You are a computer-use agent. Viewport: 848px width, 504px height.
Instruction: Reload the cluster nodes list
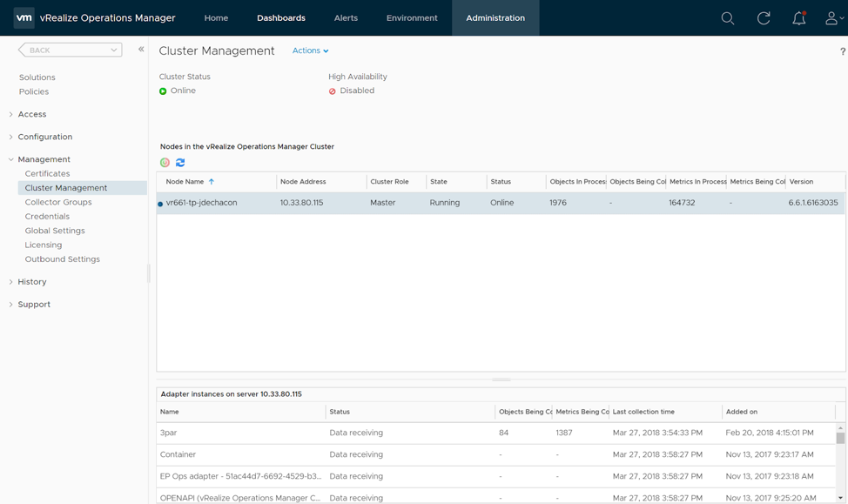(x=180, y=163)
